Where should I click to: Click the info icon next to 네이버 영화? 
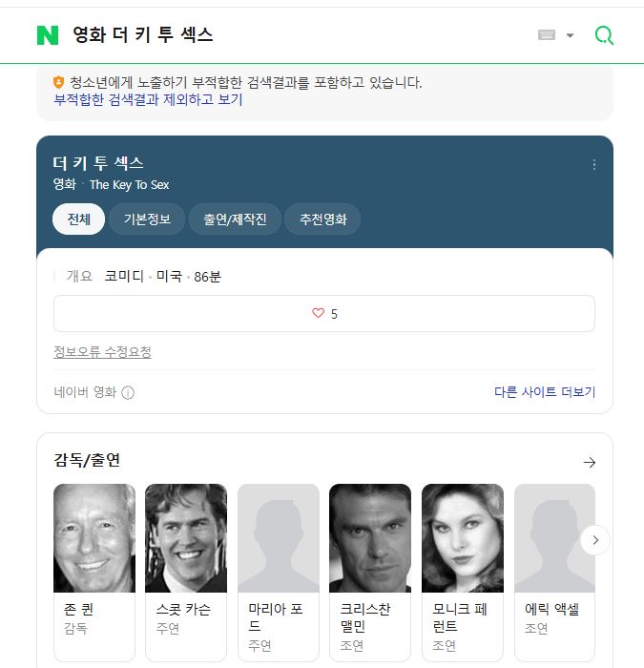(128, 392)
